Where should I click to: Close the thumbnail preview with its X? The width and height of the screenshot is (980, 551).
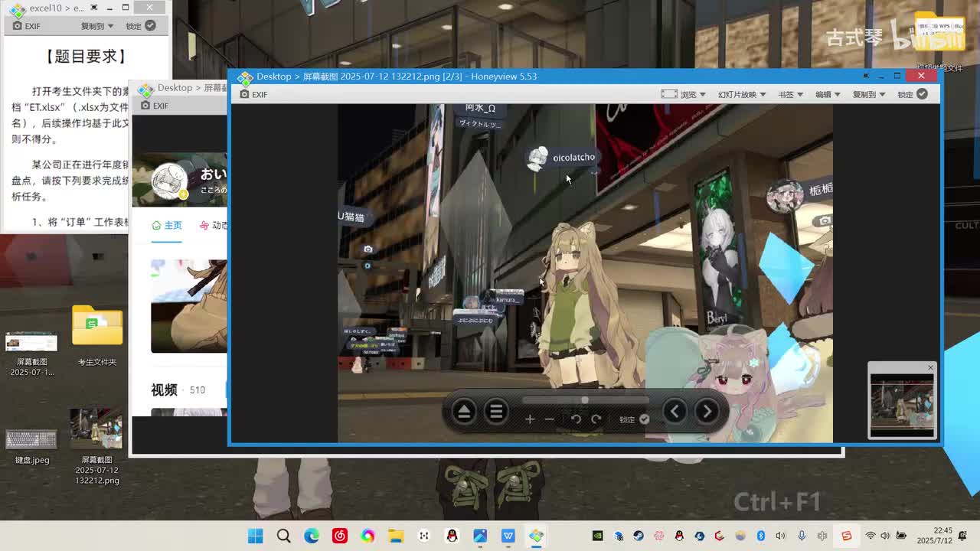point(930,368)
